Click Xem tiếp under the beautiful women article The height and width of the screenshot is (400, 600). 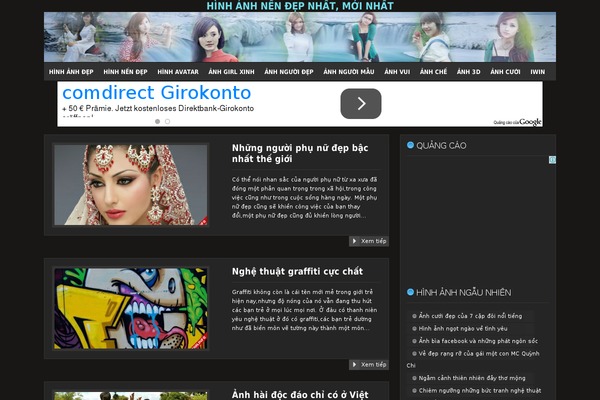(369, 241)
